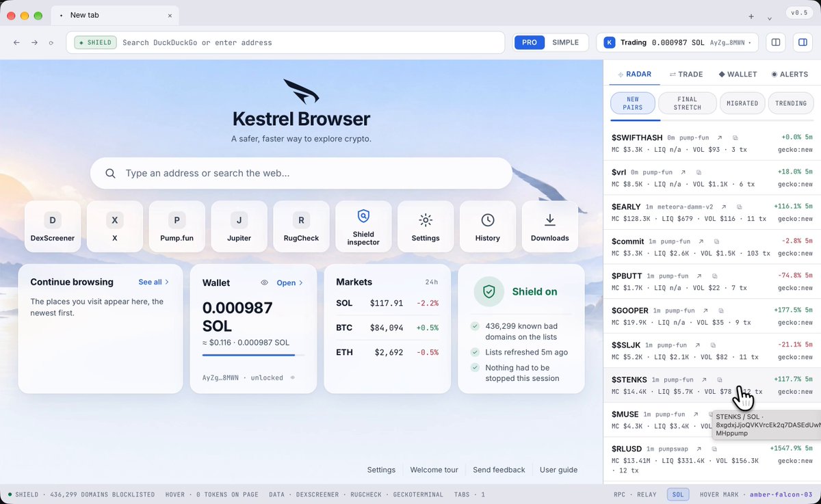Screen dimensions: 821x504
Task: Open the footer Settings link
Action: (381, 470)
